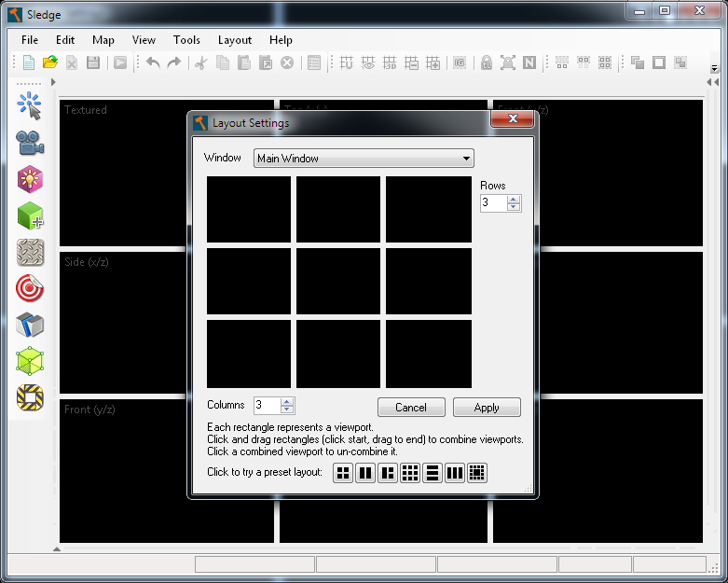The width and height of the screenshot is (728, 583).
Task: Click into the Columns number field
Action: click(267, 406)
